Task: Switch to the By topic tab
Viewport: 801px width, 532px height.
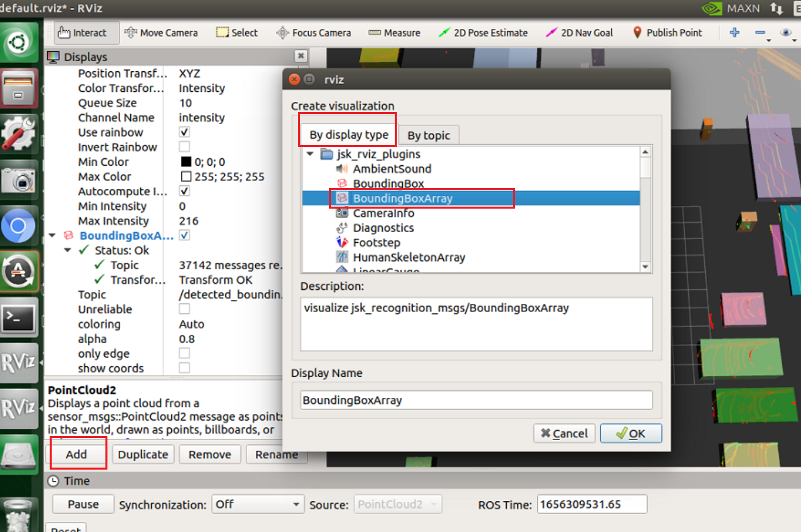Action: point(428,134)
